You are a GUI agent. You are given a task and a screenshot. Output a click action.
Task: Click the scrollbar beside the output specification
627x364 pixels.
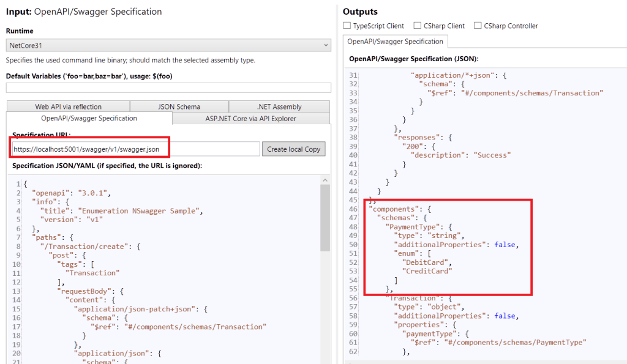click(623, 184)
